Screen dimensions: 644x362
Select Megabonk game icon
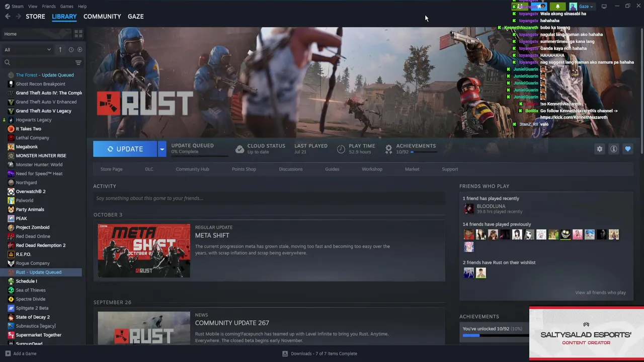11,147
